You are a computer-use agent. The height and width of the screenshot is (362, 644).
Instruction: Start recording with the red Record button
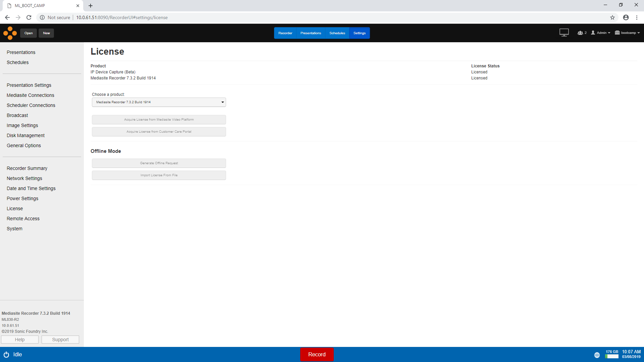[317, 354]
